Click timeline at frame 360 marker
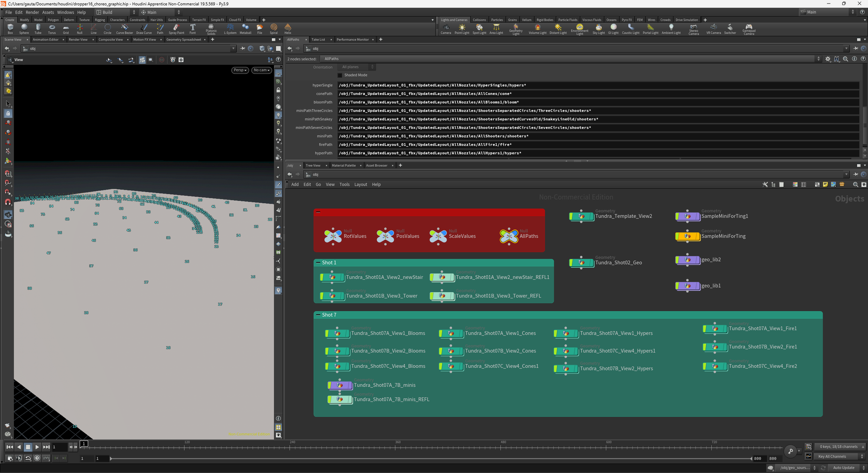This screenshot has width=868, height=473. [395, 447]
